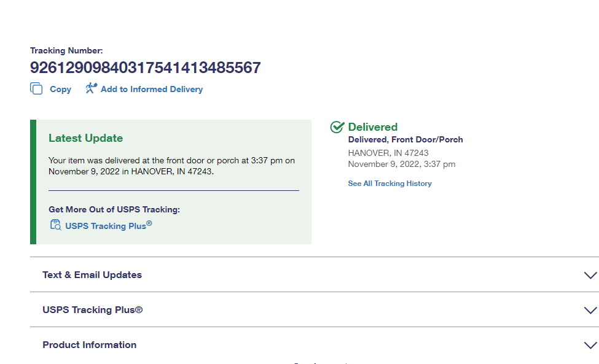
Task: Expand the USPS Tracking Plus® section chevron
Action: coord(590,311)
